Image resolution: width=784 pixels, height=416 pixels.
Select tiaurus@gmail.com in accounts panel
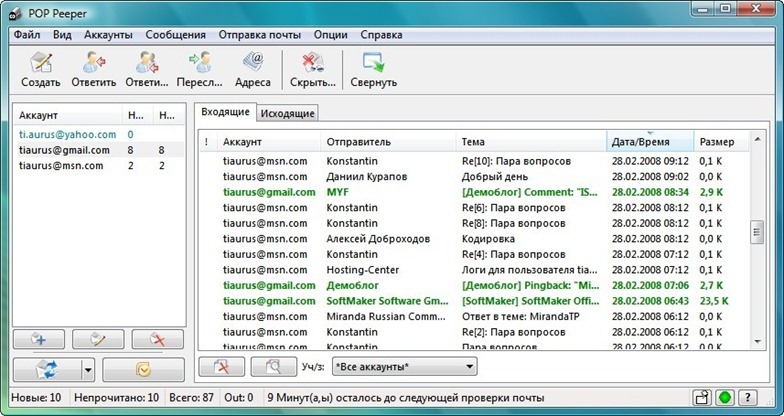(x=99, y=150)
